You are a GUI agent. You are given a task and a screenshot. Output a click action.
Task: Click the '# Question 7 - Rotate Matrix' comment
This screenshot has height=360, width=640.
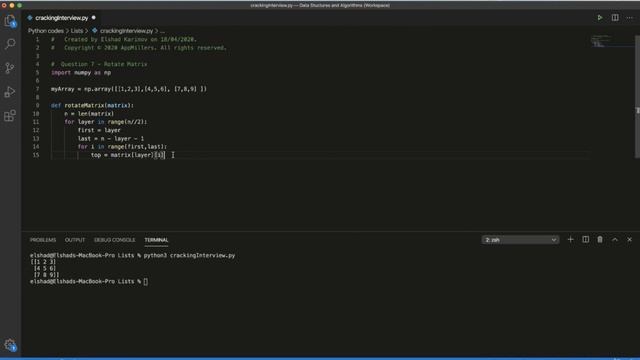coord(99,64)
